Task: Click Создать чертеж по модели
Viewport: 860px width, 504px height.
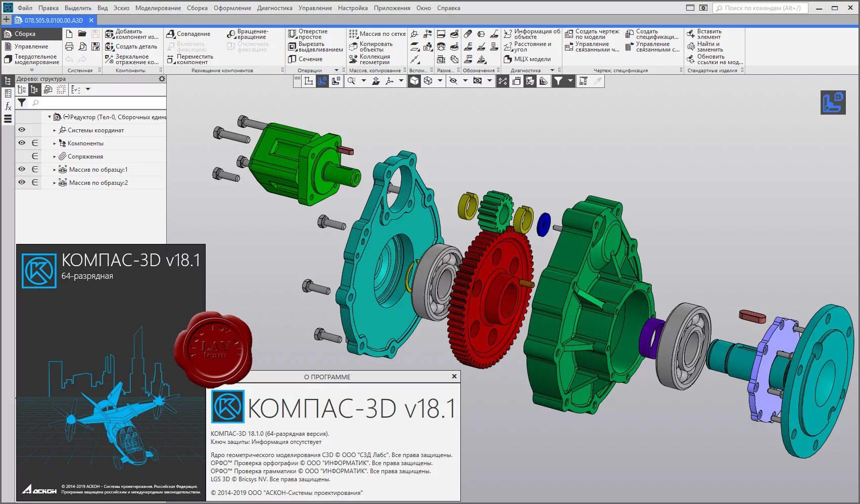Action: coord(592,34)
